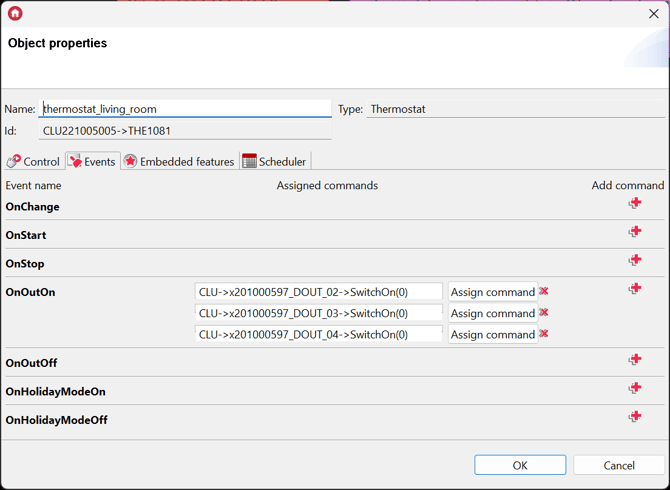This screenshot has width=670, height=490.
Task: Remove the DOUT_03 SwitchOn command
Action: click(x=544, y=312)
